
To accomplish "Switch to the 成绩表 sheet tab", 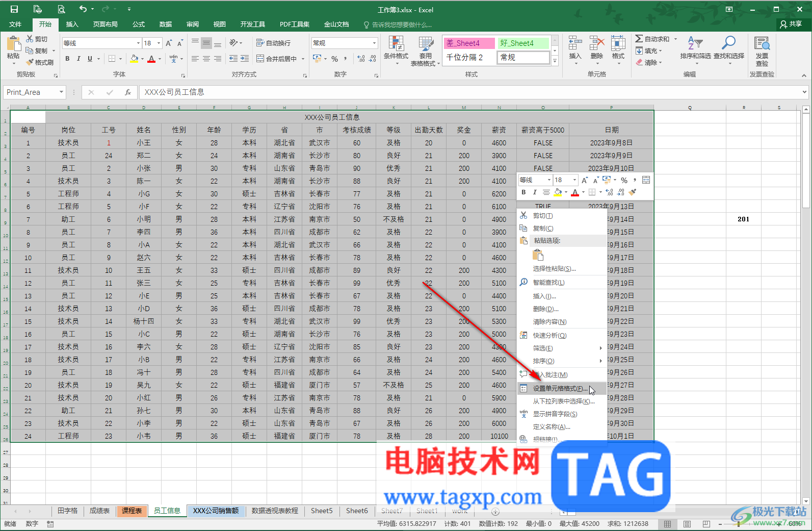I will (99, 511).
